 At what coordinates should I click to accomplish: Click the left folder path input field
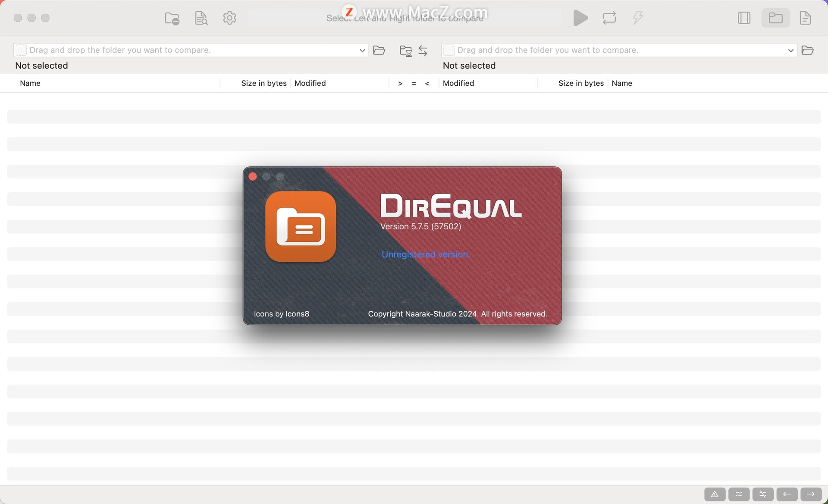click(x=191, y=50)
